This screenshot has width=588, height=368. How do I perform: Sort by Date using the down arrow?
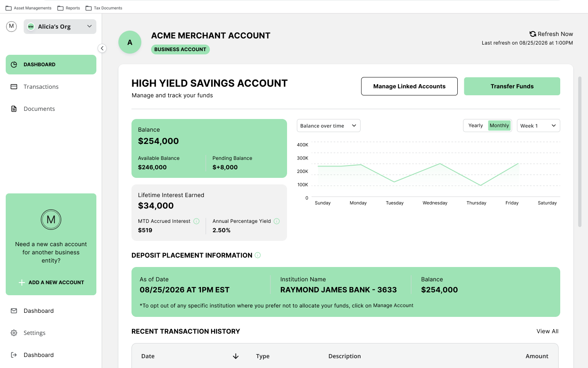tap(236, 356)
